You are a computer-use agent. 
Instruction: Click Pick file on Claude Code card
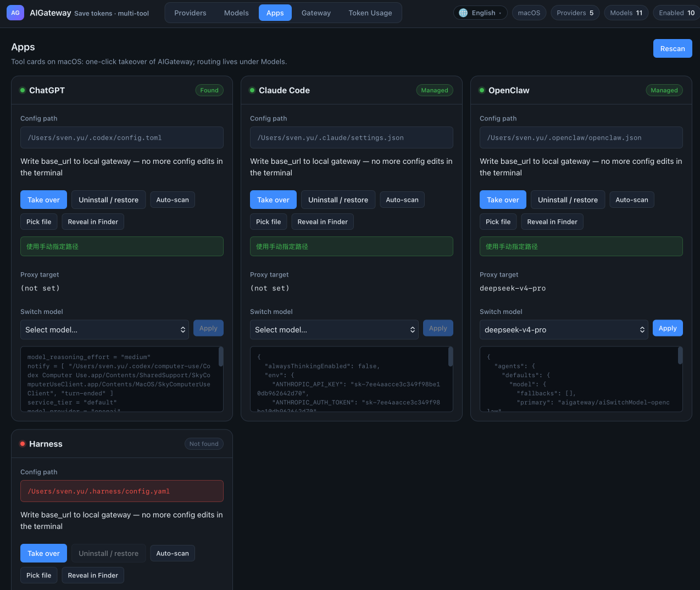[269, 222]
